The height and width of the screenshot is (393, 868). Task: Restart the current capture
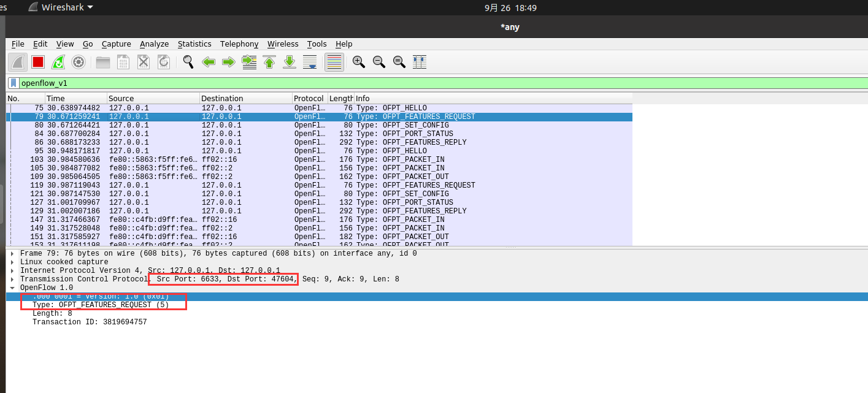[x=58, y=62]
